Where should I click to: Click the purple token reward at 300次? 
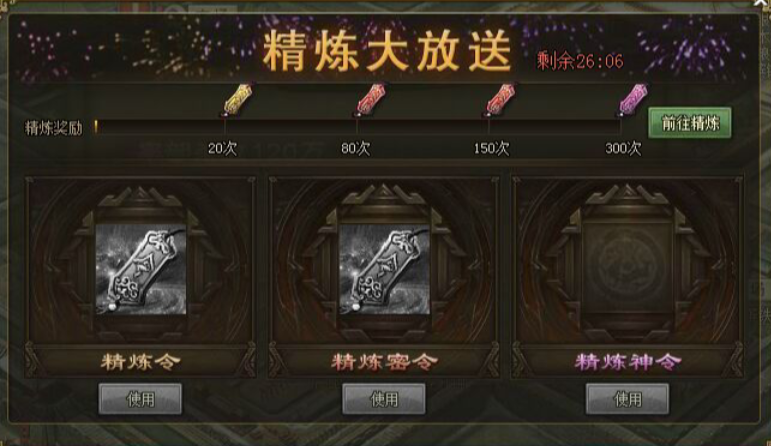point(632,100)
